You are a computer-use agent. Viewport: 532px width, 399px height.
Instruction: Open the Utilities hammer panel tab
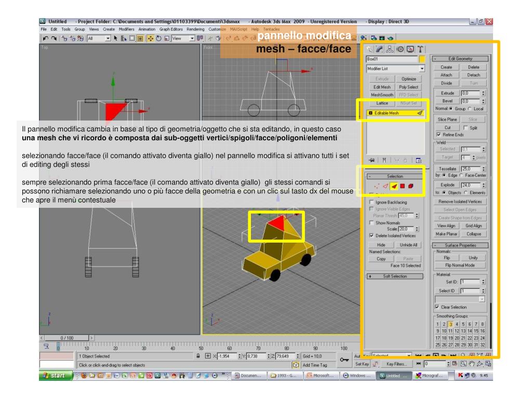tap(420, 49)
